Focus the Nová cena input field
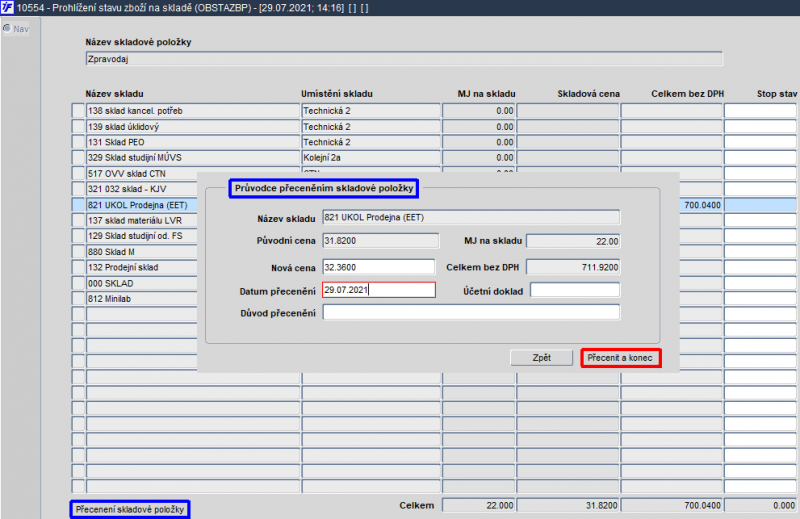This screenshot has width=800, height=519. click(x=378, y=267)
